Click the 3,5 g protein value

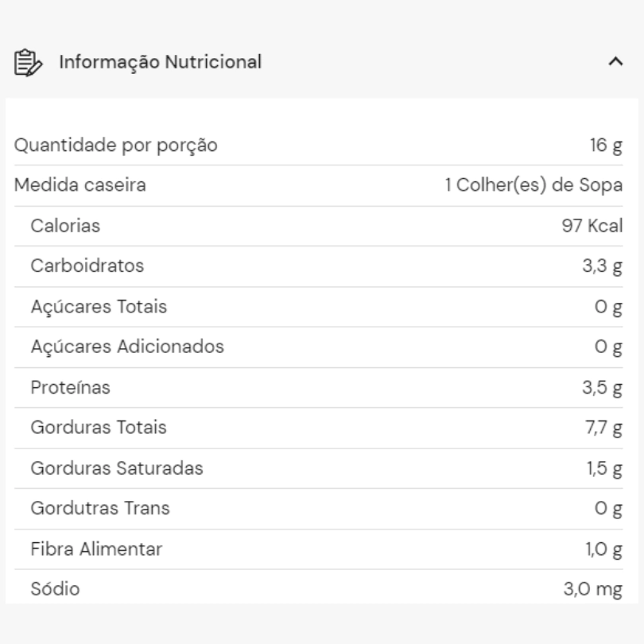tap(603, 388)
